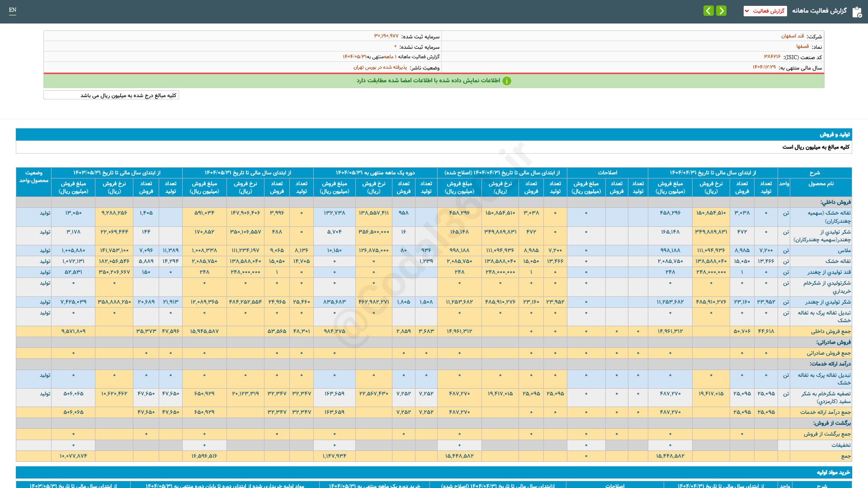Screen dimensions: 868x488
Task: Select monthly domestic total ۹۸۴,۲۷۵
Action: tap(334, 331)
